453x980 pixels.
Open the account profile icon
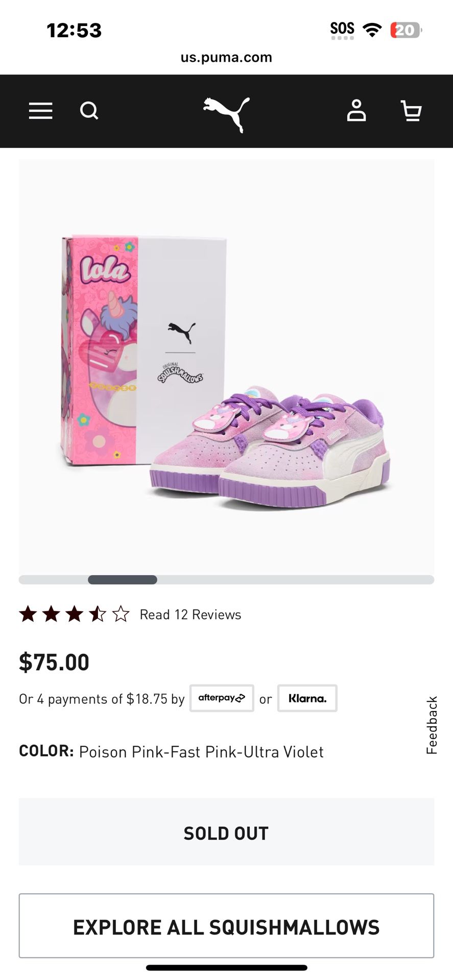coord(357,111)
